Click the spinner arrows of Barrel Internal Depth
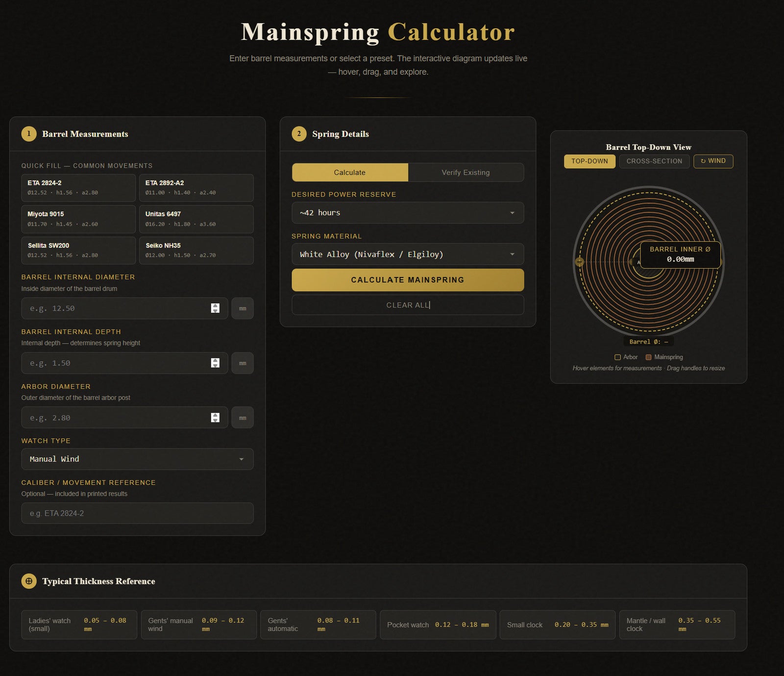The image size is (784, 676). [215, 363]
